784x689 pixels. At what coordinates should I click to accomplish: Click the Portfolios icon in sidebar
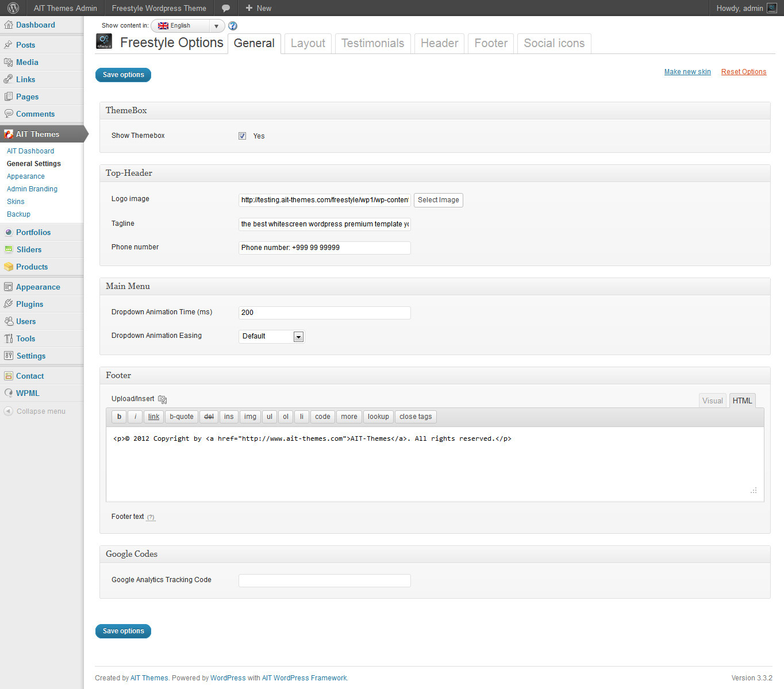[9, 232]
